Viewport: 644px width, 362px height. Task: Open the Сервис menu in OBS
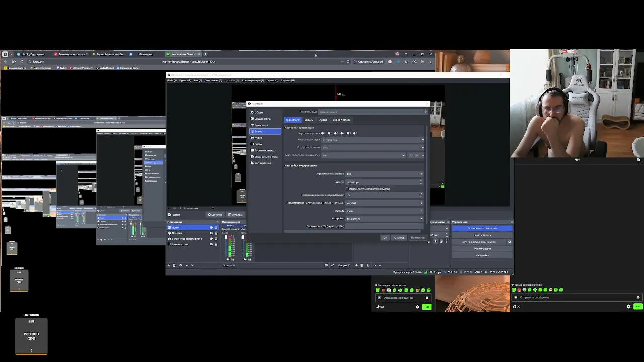click(272, 80)
